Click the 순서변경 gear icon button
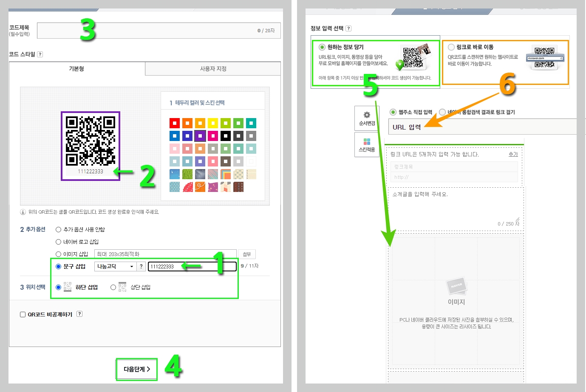The image size is (586, 392). (367, 118)
